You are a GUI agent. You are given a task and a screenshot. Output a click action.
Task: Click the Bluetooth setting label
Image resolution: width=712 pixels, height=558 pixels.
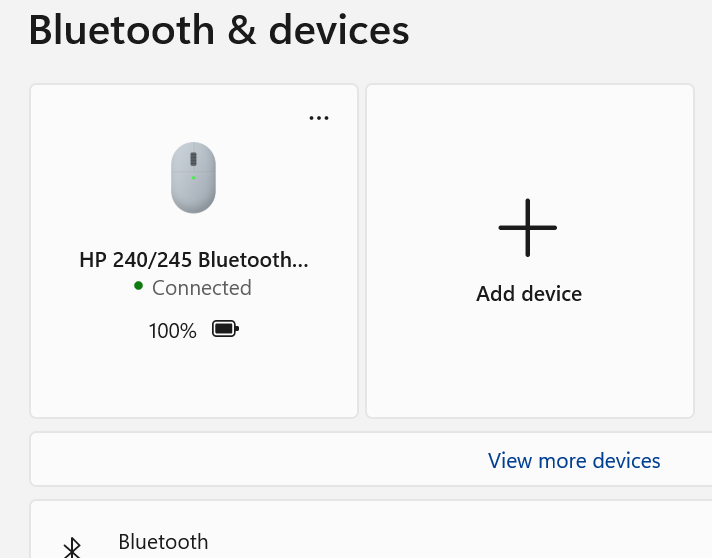[163, 542]
